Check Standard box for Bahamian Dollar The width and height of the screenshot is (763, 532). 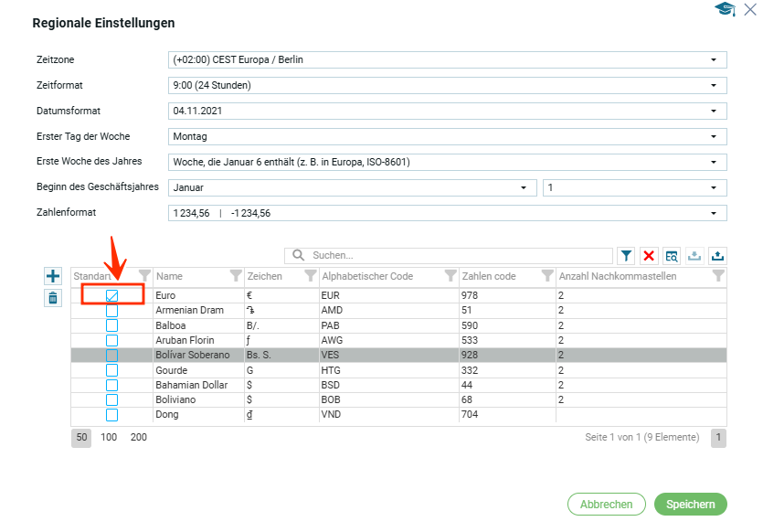point(112,385)
